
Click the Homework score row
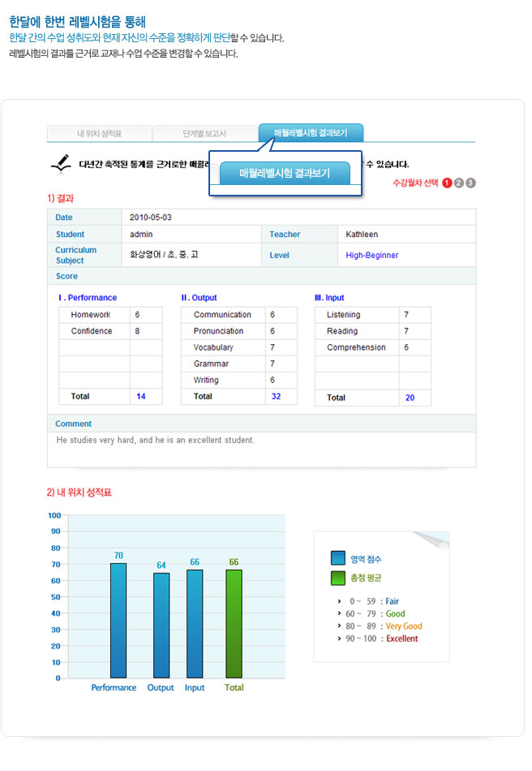tap(110, 315)
